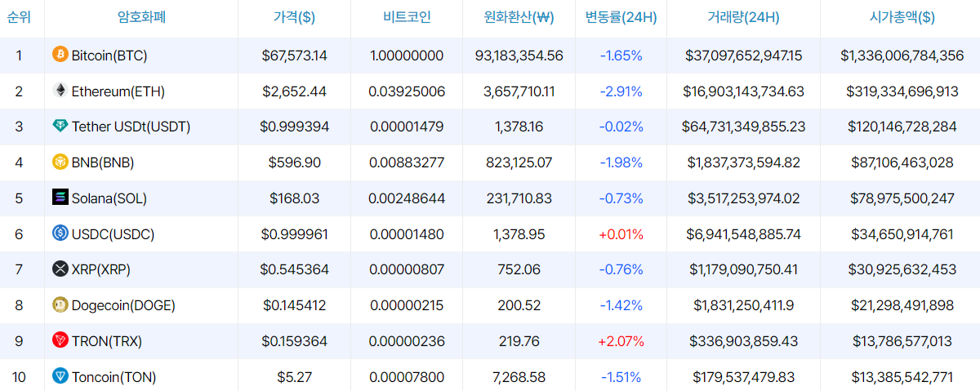Click the USDC blue logo icon

pos(60,233)
